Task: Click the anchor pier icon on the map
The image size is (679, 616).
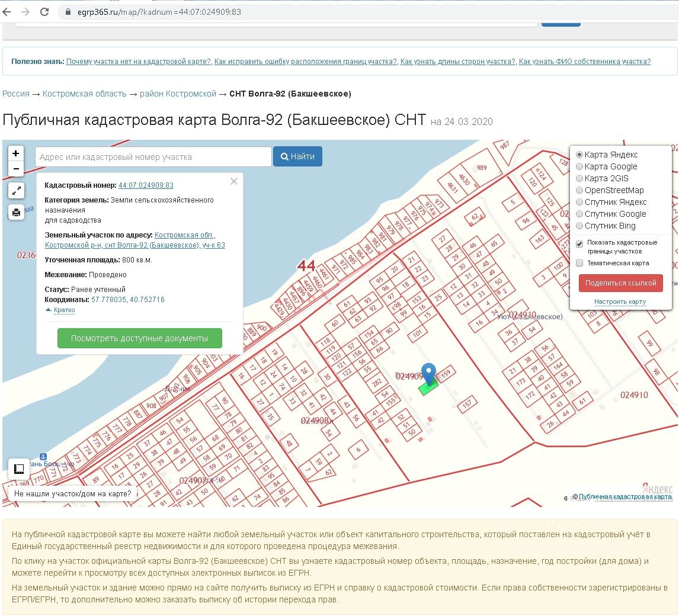Action: 43,456
